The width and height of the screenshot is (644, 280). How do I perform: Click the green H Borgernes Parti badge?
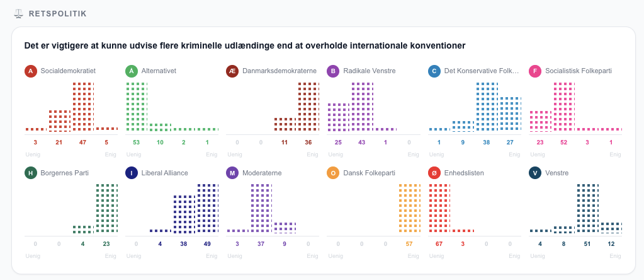(30, 173)
